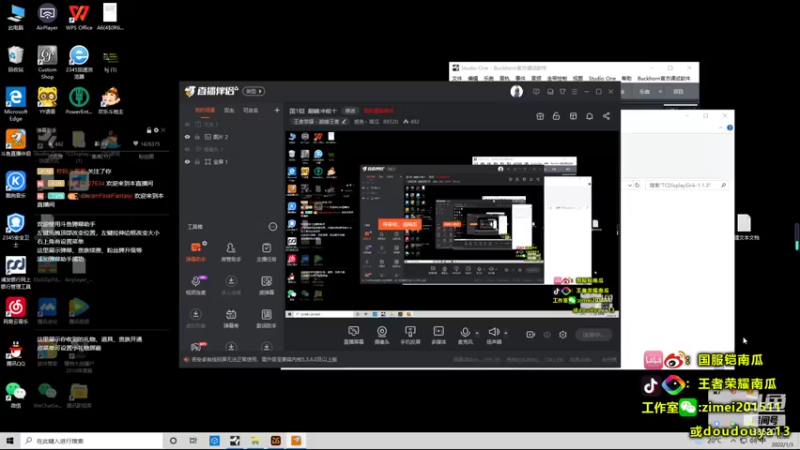Click the open-padlock icon above preview
800x450 pixels.
pyautogui.click(x=556, y=116)
